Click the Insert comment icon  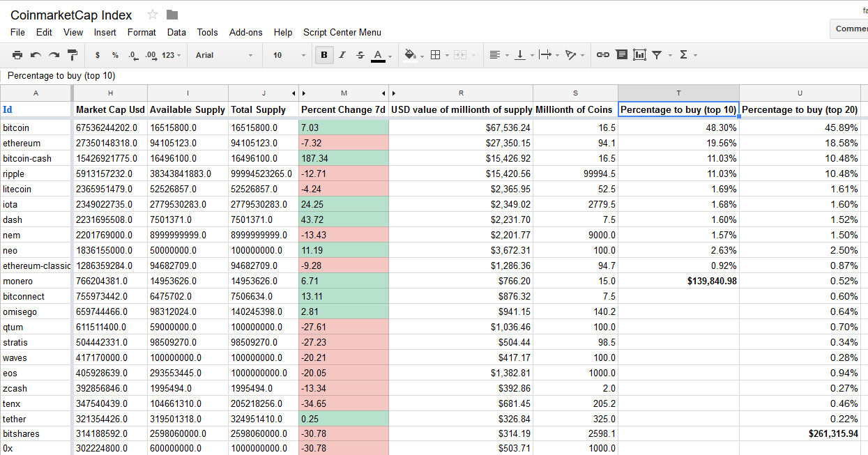pyautogui.click(x=622, y=55)
